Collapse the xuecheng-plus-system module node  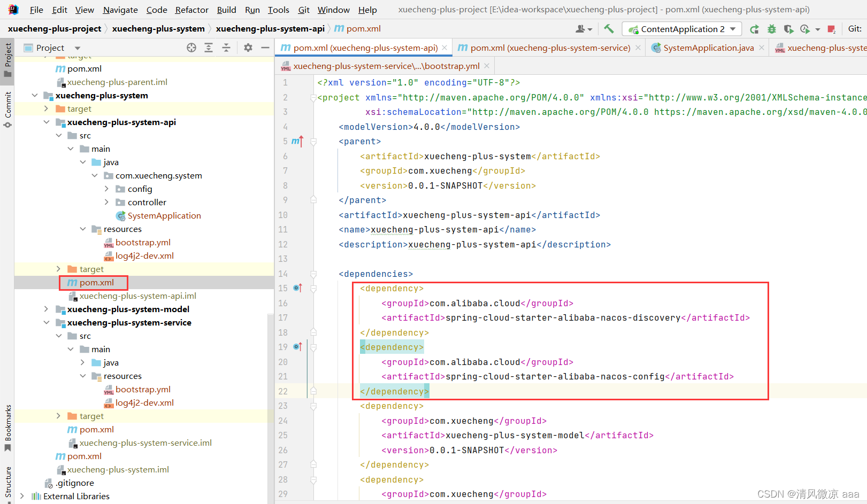click(35, 95)
